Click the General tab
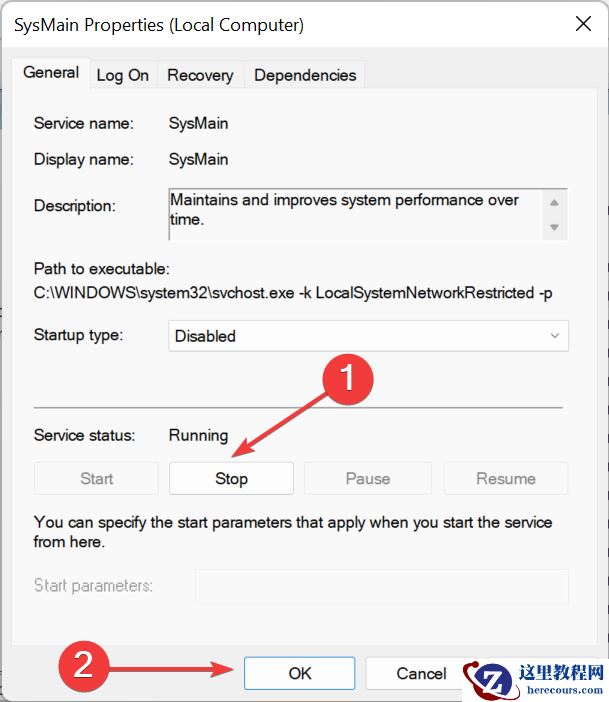The height and width of the screenshot is (702, 609). [x=51, y=73]
